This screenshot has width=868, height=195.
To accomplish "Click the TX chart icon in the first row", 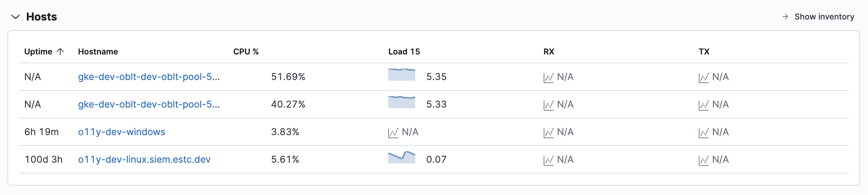I will tap(704, 77).
